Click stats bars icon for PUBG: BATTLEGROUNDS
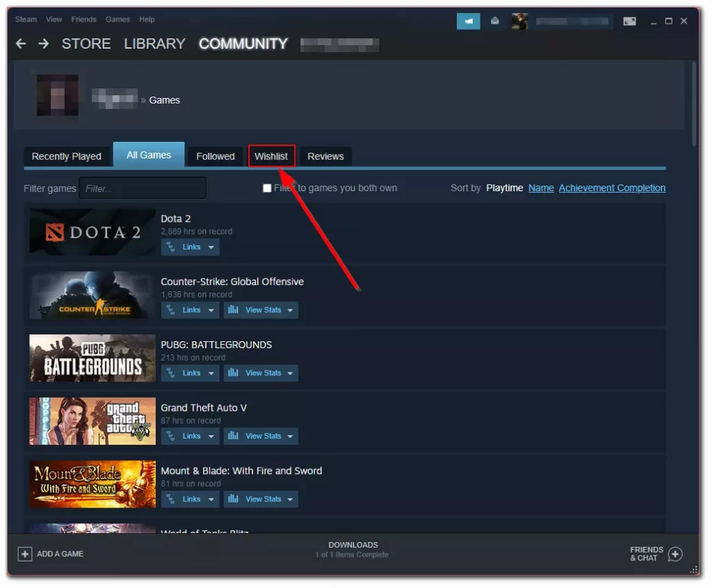712x588 pixels. click(x=233, y=373)
